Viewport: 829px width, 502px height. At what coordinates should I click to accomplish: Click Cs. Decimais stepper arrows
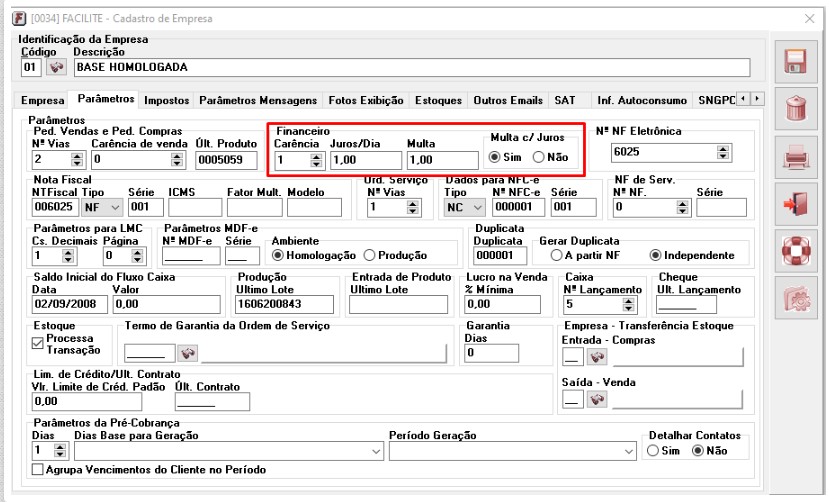pos(68,256)
